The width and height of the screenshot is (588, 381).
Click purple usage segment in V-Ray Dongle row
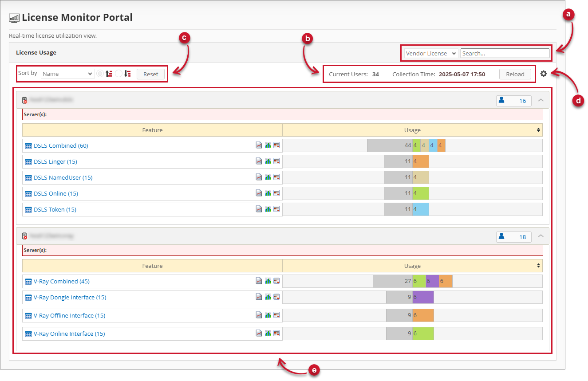(x=423, y=297)
